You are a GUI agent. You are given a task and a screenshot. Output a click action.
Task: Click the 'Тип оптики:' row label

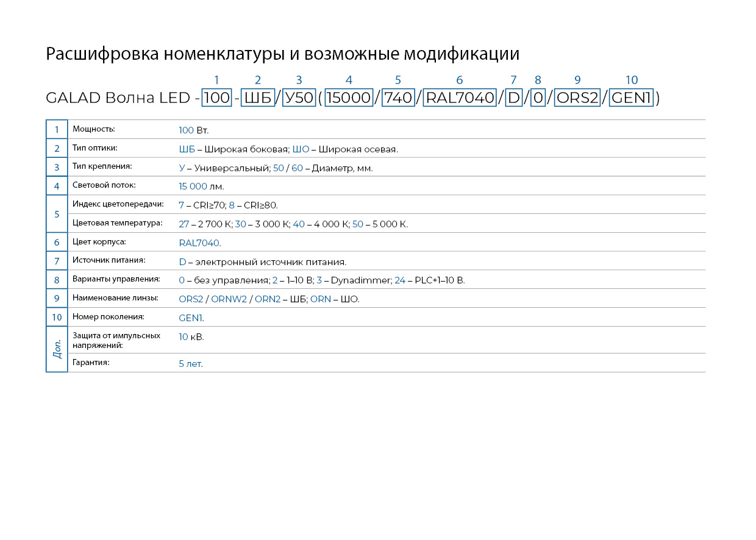tap(94, 147)
